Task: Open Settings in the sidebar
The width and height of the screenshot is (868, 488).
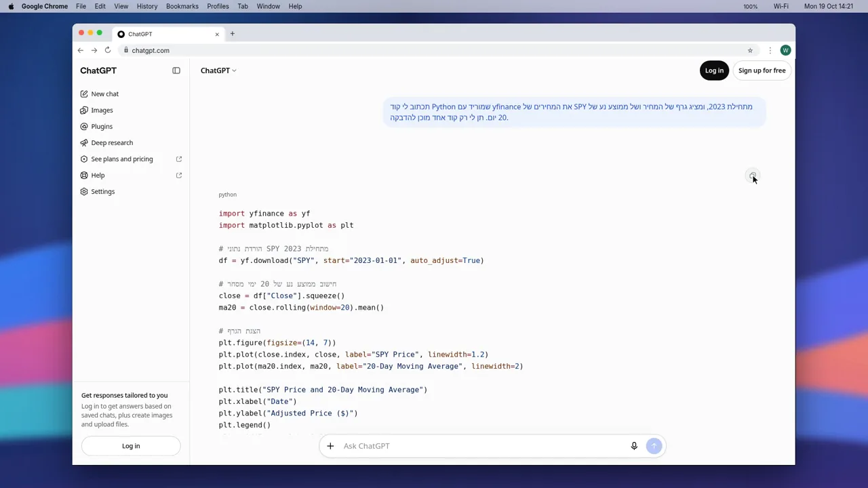Action: (103, 192)
